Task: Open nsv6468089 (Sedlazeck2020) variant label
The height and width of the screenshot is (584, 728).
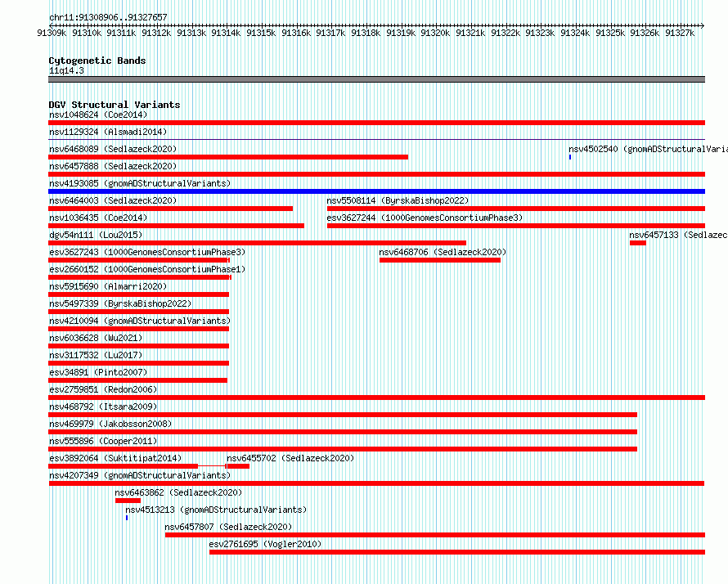Action: pyautogui.click(x=113, y=149)
